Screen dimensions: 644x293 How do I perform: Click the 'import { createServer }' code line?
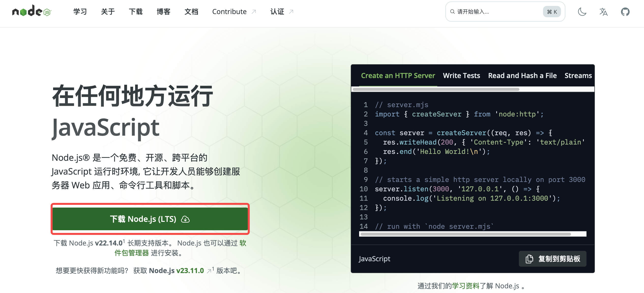pos(459,114)
